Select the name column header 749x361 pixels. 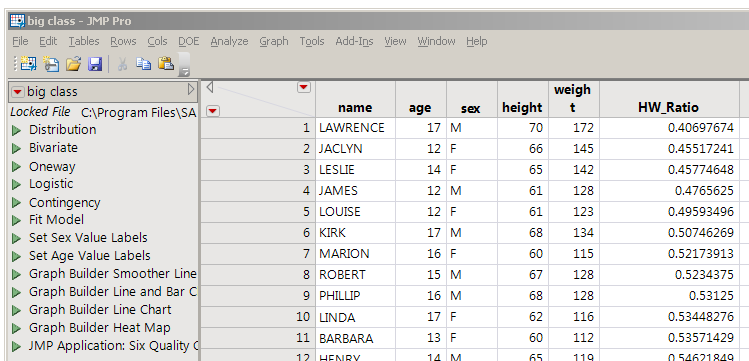click(355, 99)
